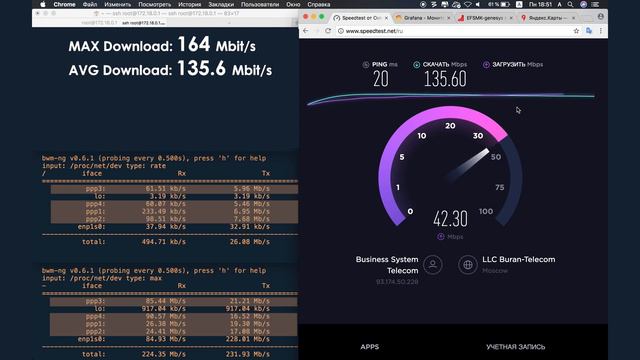Click the ЗАГРУЗИТЬ upload arrow icon

486,64
